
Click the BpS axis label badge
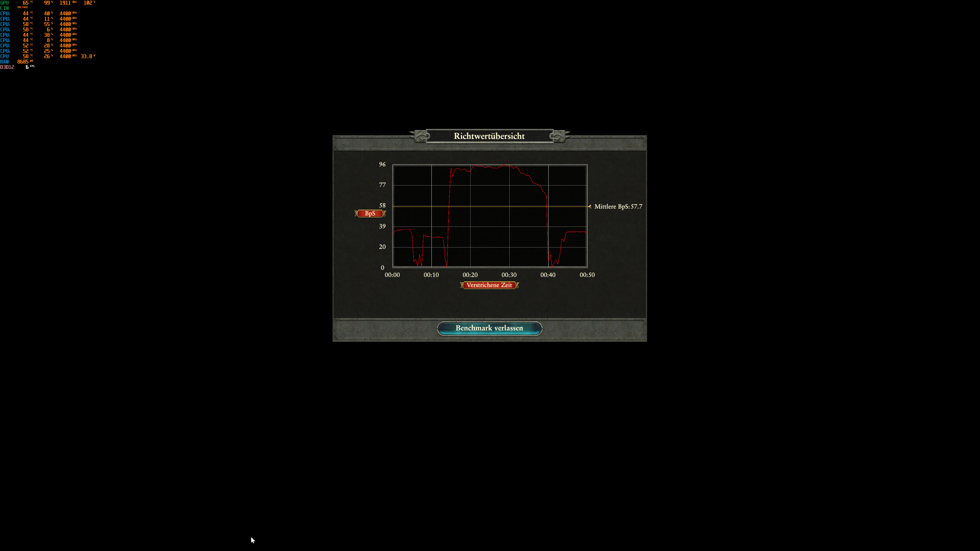click(x=370, y=213)
